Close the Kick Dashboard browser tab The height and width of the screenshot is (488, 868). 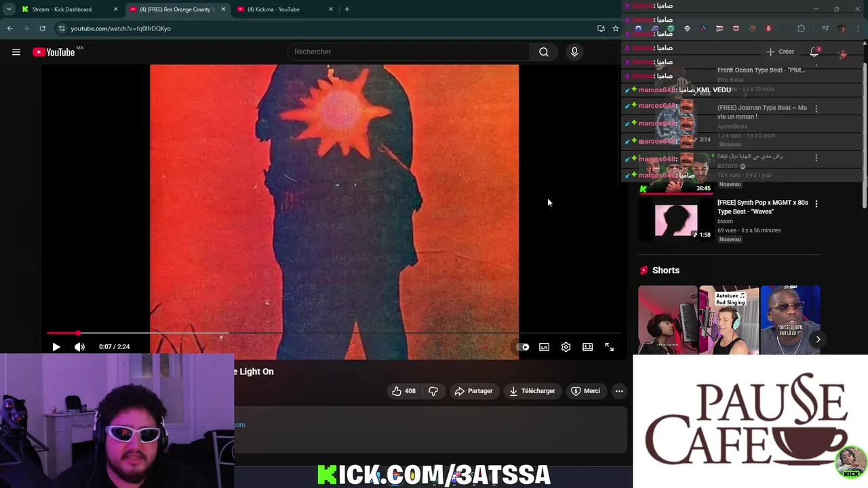115,9
